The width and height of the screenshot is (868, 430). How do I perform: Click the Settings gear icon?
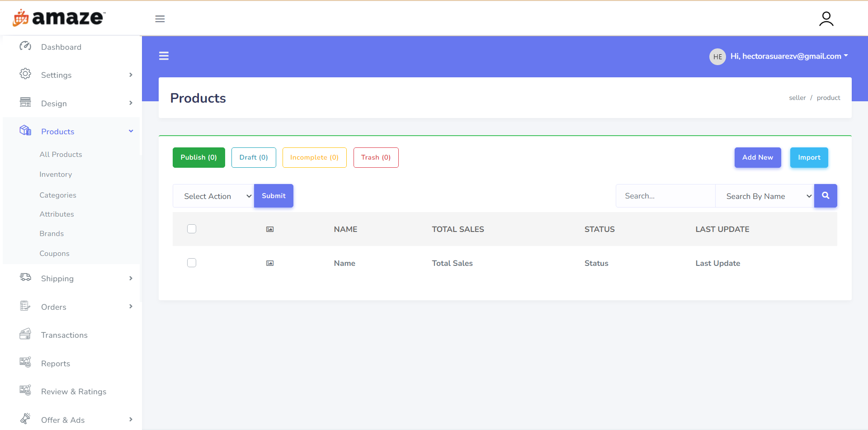25,74
